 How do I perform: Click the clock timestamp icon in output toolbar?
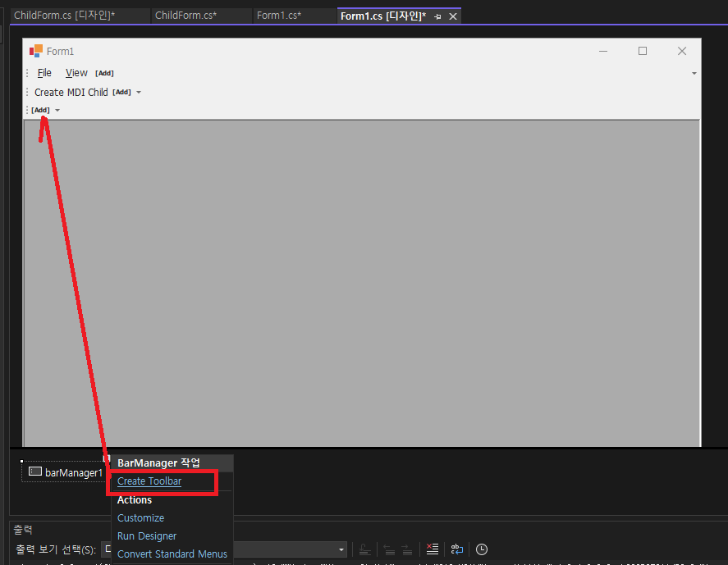(x=482, y=549)
